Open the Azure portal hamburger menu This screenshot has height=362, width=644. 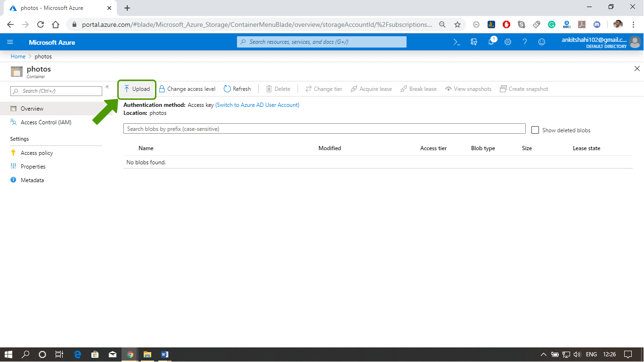(x=10, y=42)
